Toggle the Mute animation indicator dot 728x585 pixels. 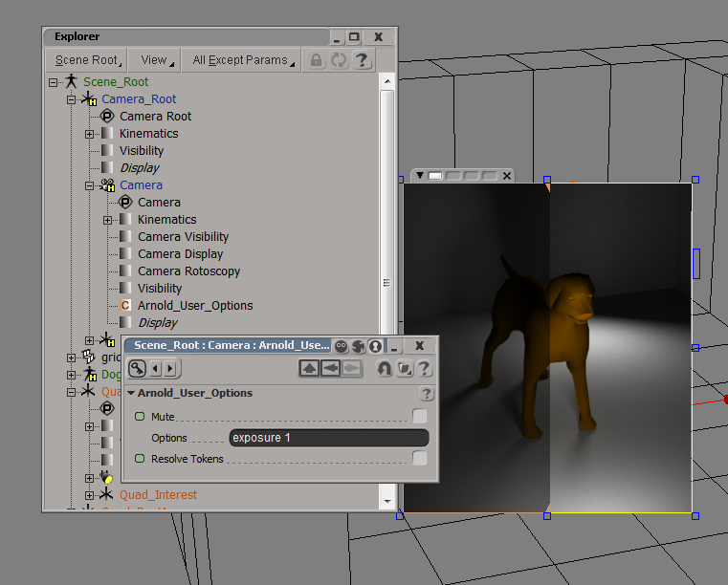140,417
